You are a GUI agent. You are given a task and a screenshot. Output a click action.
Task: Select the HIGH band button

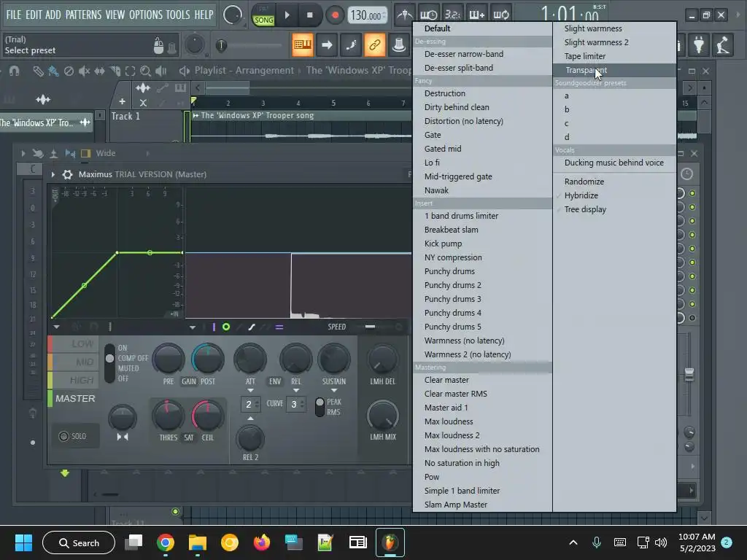pyautogui.click(x=74, y=380)
